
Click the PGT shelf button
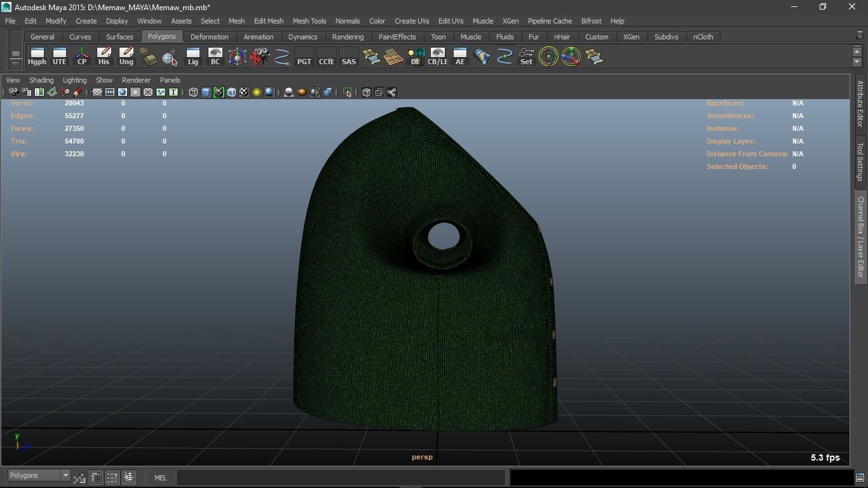click(x=304, y=57)
